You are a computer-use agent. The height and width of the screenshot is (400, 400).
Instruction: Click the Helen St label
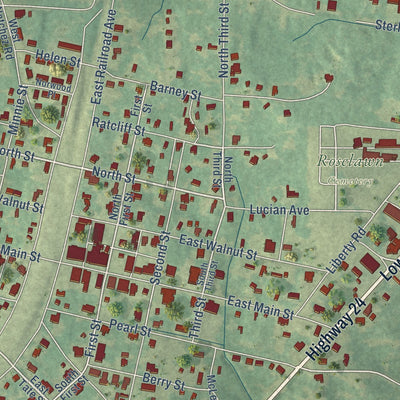[x=58, y=58]
